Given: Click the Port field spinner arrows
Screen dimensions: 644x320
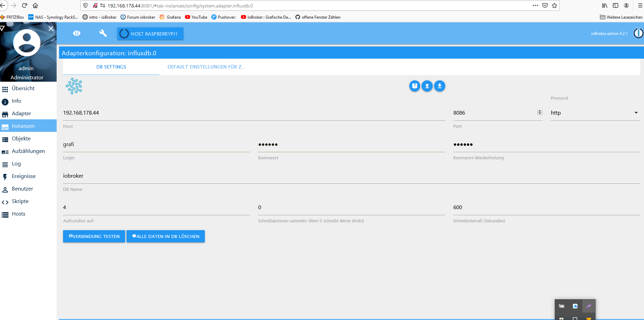Looking at the screenshot, I should [x=540, y=112].
